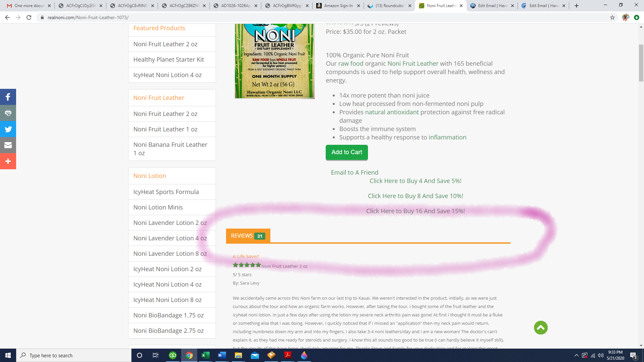Click the volume icon in system tray

tap(601, 355)
